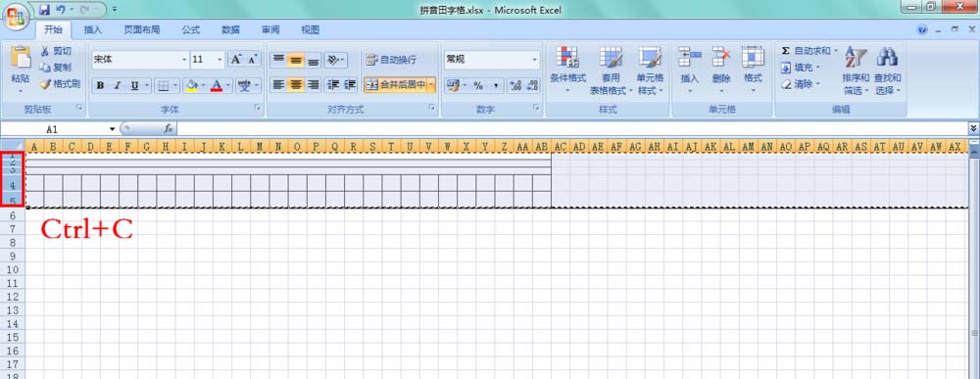The image size is (980, 379).
Task: Open 查找和选择 find and select
Action: [x=888, y=70]
